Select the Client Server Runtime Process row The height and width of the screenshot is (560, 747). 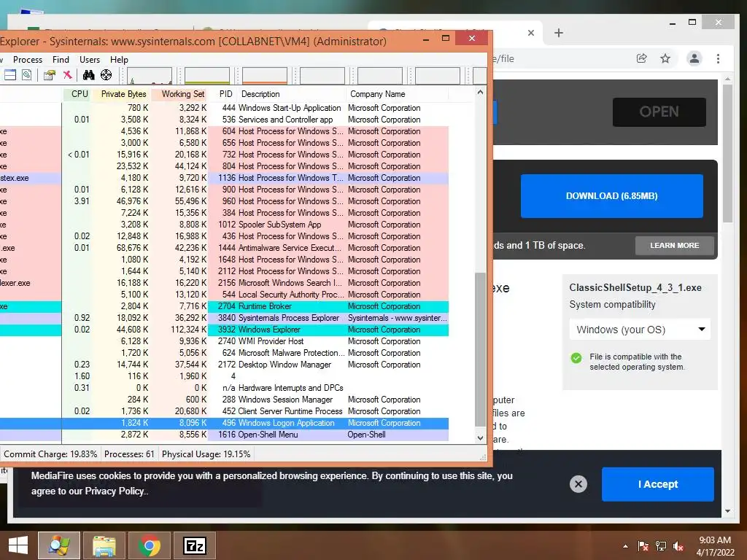(x=224, y=411)
